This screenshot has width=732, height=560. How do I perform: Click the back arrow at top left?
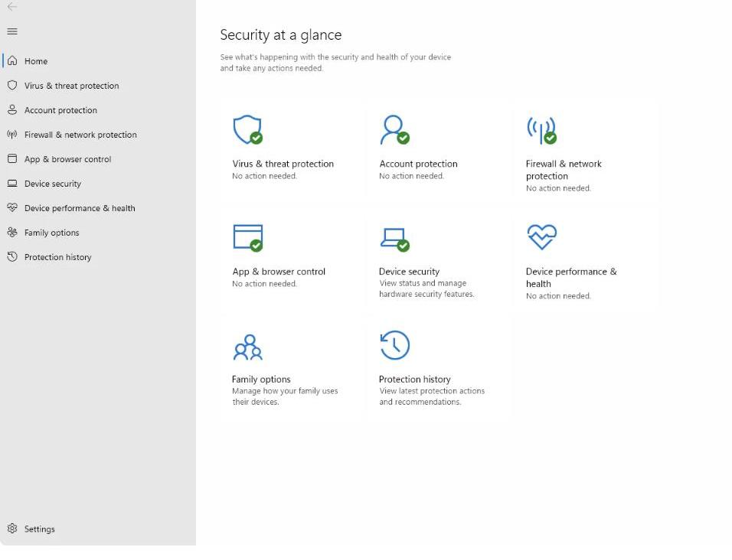tap(12, 7)
